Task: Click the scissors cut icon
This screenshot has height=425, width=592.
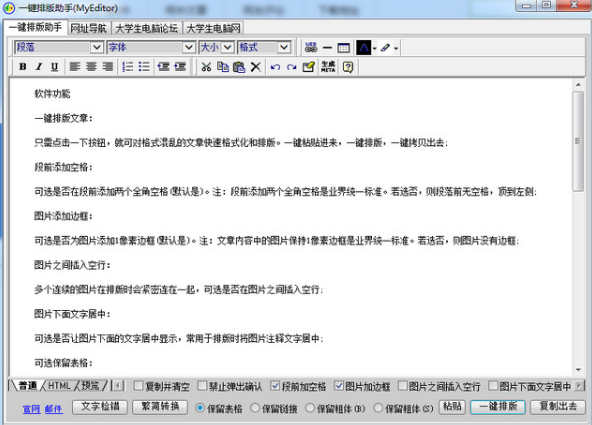Action: point(206,67)
